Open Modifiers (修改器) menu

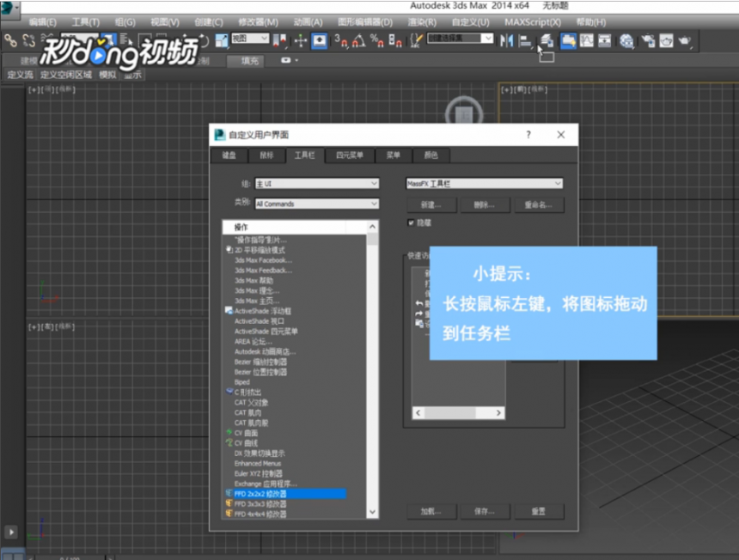(x=259, y=22)
